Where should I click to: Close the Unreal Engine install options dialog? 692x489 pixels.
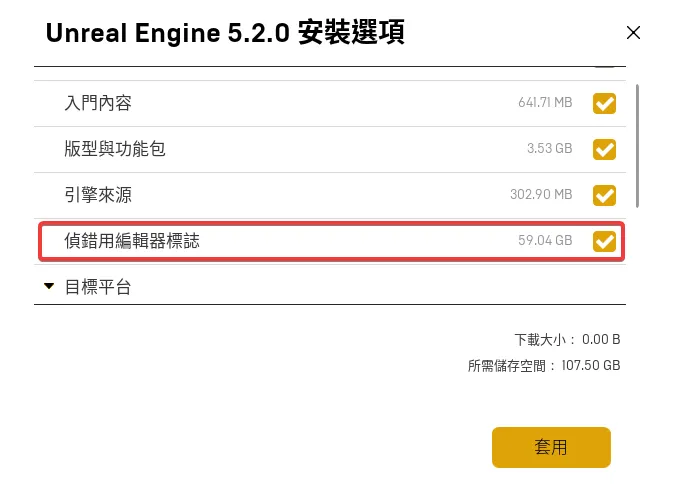(x=633, y=32)
